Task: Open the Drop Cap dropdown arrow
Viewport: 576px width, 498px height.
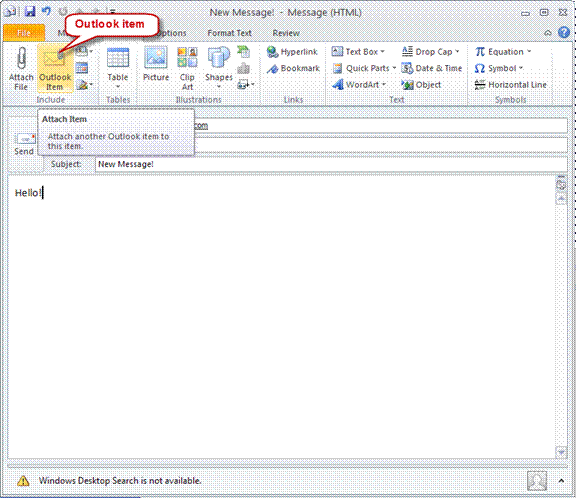Action: point(457,52)
